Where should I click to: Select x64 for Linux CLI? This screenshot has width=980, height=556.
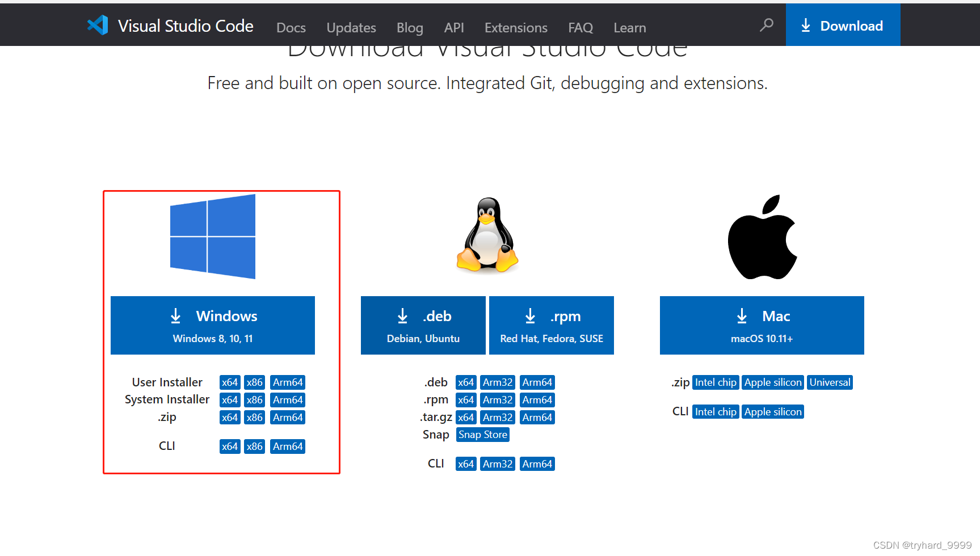point(466,464)
